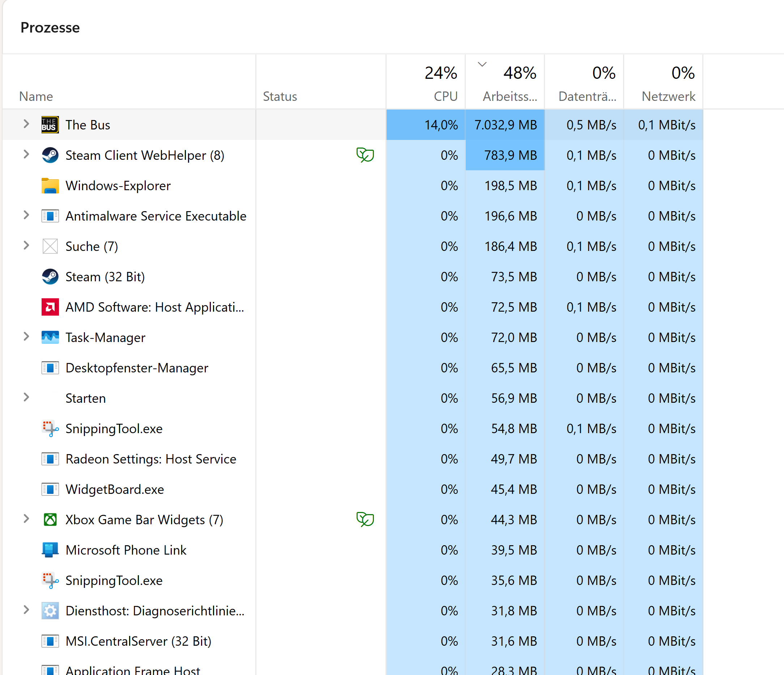The image size is (784, 675).
Task: Click The Bus game icon
Action: (x=50, y=125)
